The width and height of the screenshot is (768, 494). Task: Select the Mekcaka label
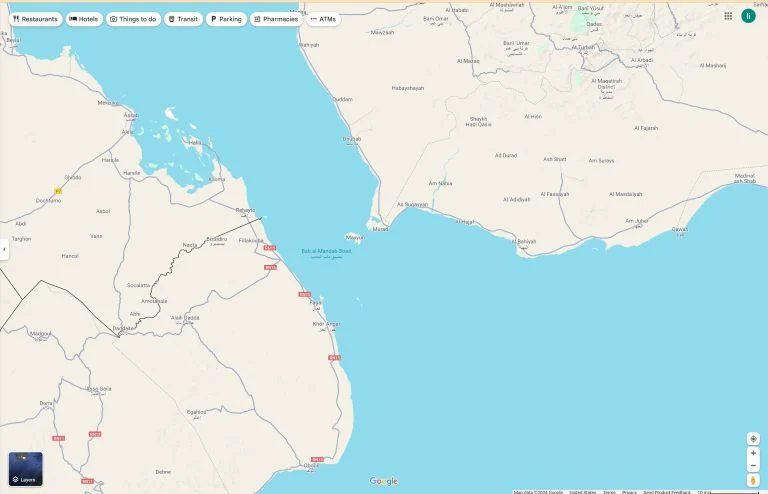108,103
